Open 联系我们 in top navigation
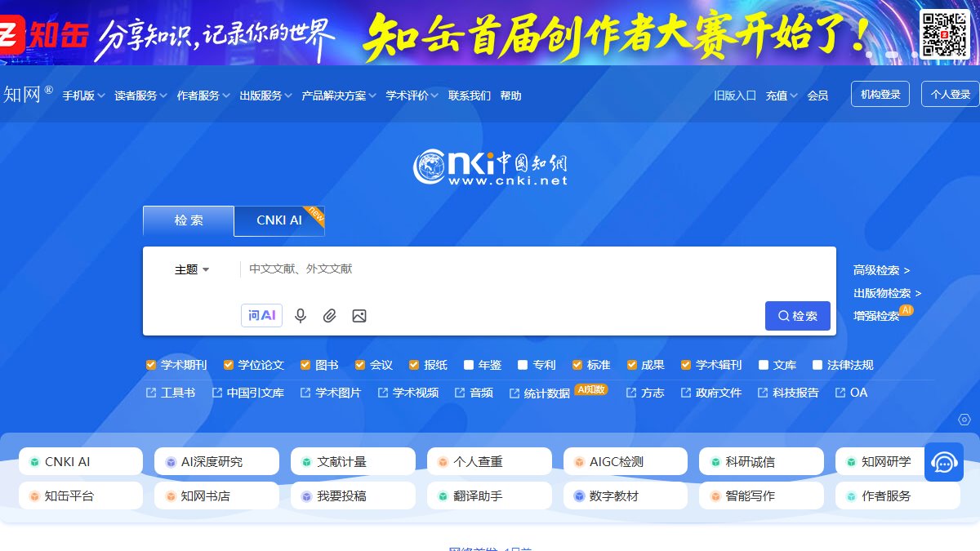 click(x=470, y=96)
